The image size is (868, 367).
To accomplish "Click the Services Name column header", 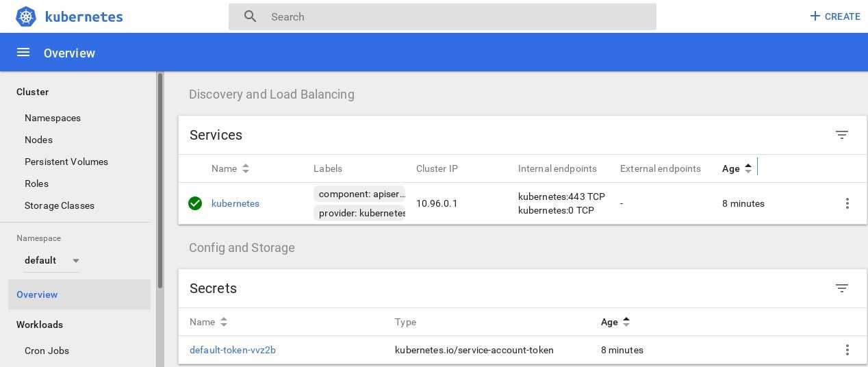I will 224,168.
